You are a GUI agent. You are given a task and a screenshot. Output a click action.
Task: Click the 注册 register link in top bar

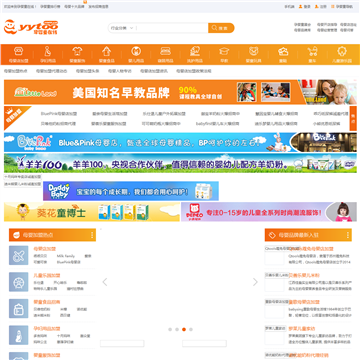pyautogui.click(x=323, y=6)
